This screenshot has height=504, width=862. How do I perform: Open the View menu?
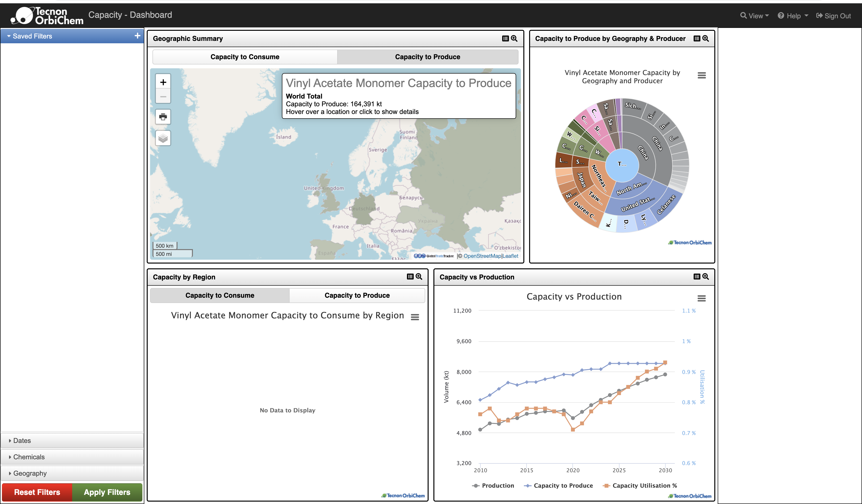(754, 16)
